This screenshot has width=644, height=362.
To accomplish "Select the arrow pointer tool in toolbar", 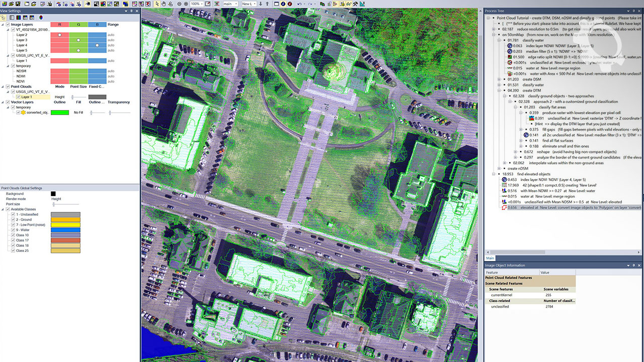I will point(157,4).
